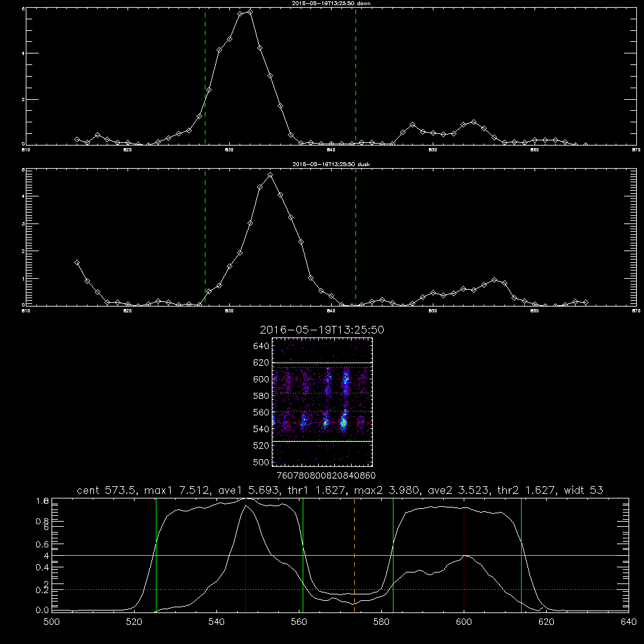644x644 pixels.
Task: Click the green vertical line near 525 in bottom plot
Action: [x=156, y=554]
